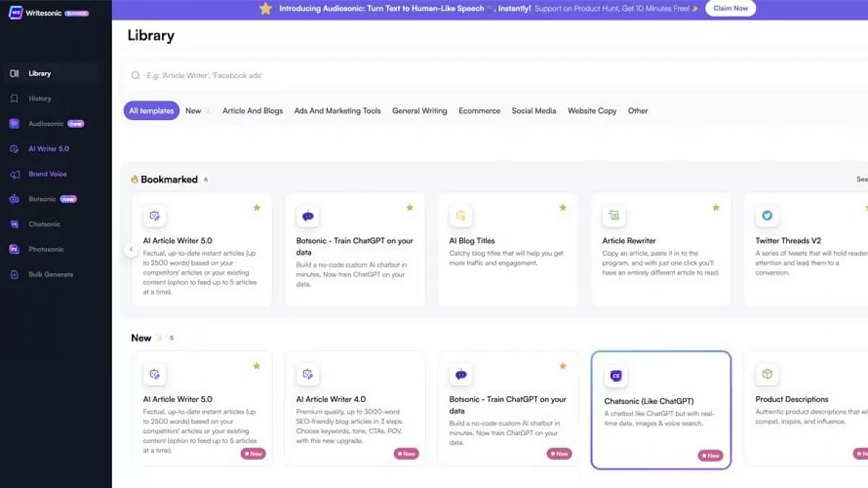Screen dimensions: 868x488
Task: Switch to the Ecommerce templates tab
Action: tap(480, 111)
